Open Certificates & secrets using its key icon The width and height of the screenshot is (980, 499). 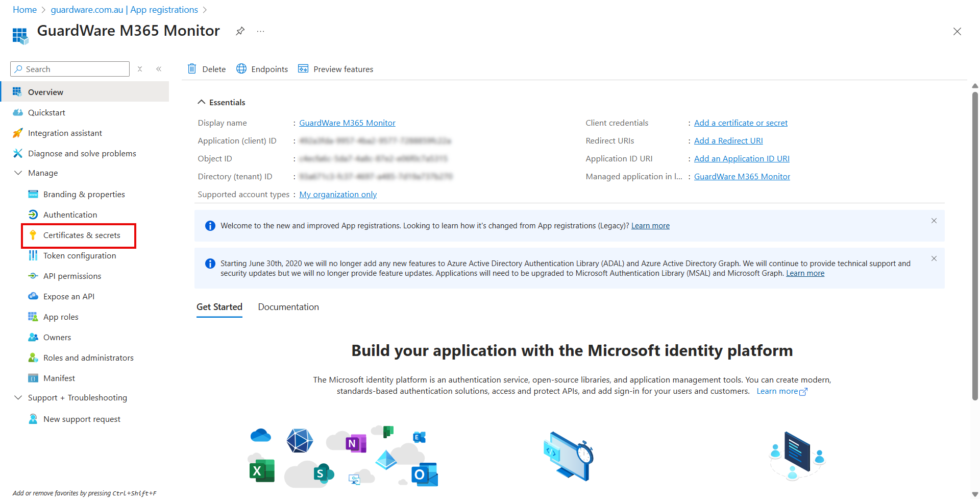click(34, 235)
